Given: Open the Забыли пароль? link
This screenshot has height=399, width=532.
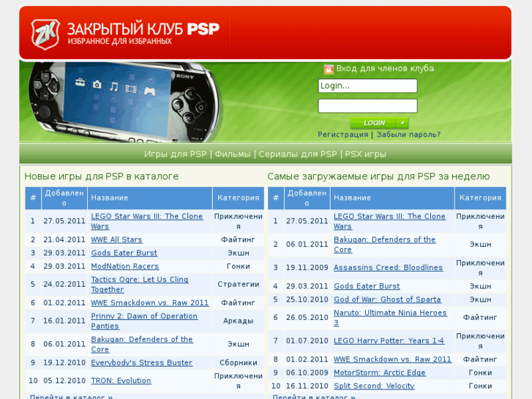Looking at the screenshot, I should (x=408, y=135).
